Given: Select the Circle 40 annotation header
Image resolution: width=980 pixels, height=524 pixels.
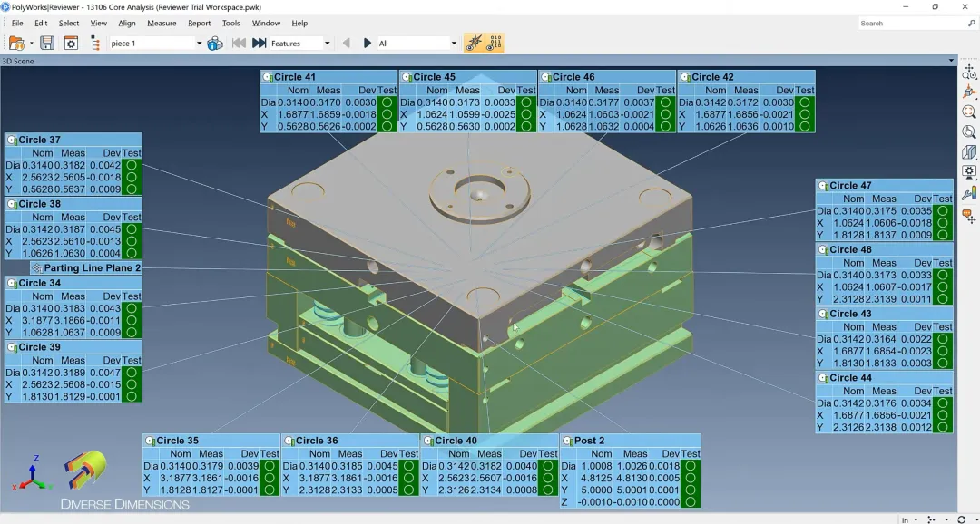Looking at the screenshot, I should [x=489, y=441].
